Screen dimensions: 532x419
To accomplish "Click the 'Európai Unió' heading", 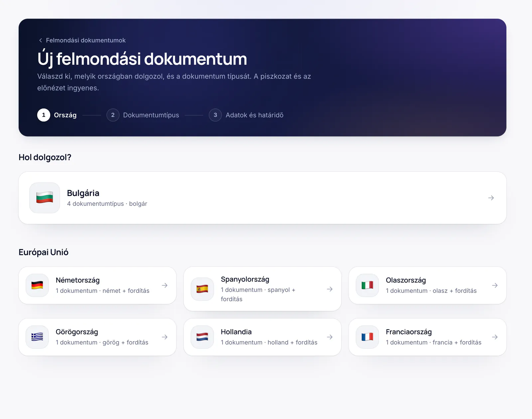I will (44, 252).
